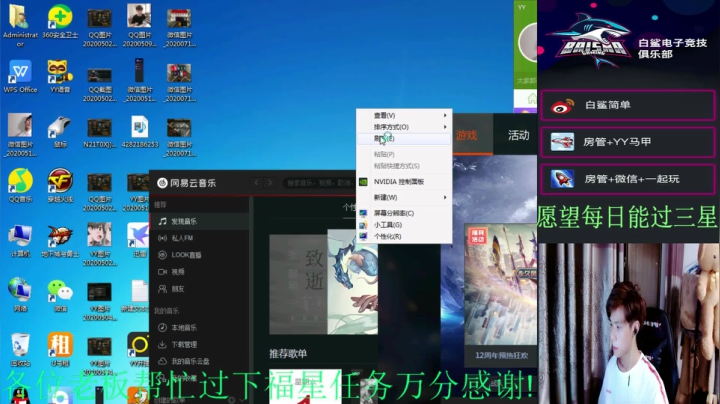Go back in 网易云音乐 navigation
Viewport: 720px width, 404px height.
256,183
